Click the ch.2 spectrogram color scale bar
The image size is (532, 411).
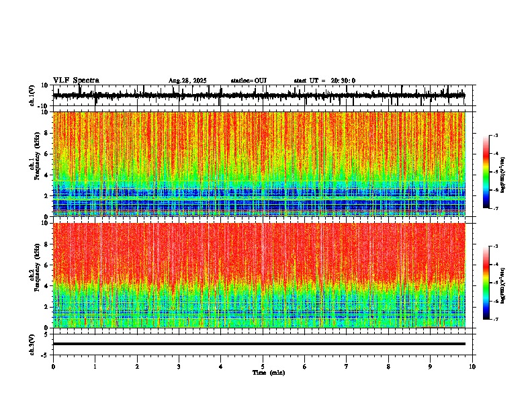(486, 283)
